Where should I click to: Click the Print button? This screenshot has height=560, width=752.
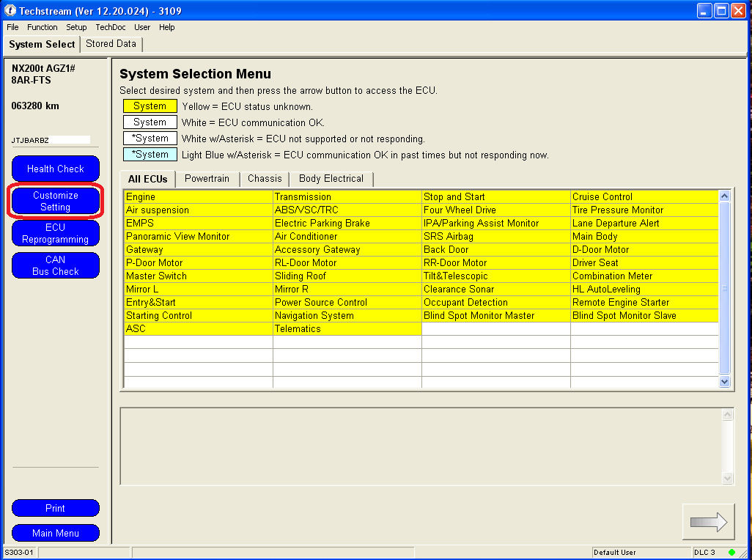(56, 508)
